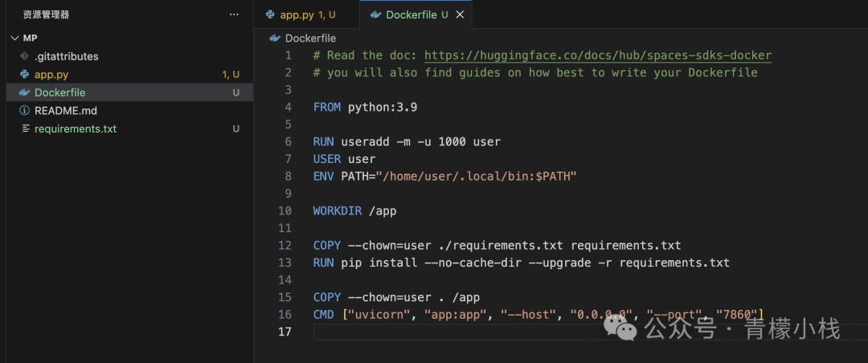The height and width of the screenshot is (363, 868).
Task: Click the WORKDIR keyword on line 10
Action: coord(338,211)
